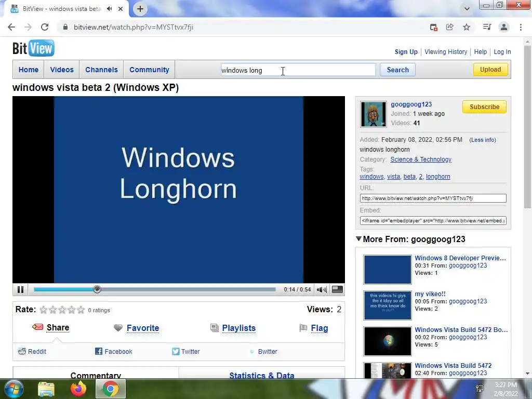Open Windows Vista Build 5472 Bo... thumbnail
This screenshot has width=532, height=399.
(x=388, y=341)
